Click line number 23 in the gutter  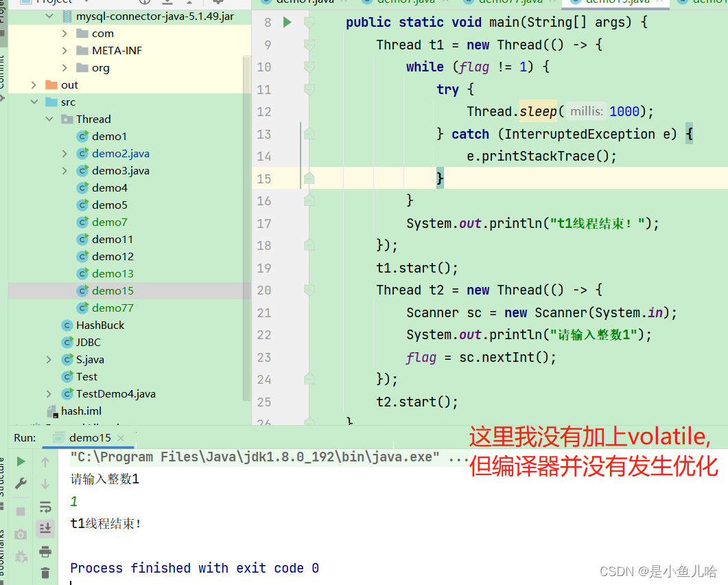coord(263,357)
